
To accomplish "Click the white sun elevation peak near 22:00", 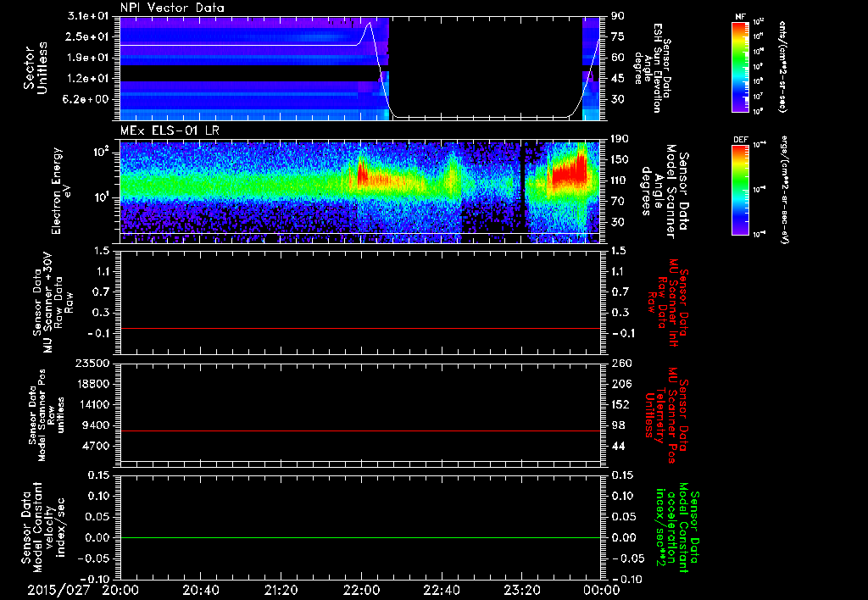I will coord(370,24).
